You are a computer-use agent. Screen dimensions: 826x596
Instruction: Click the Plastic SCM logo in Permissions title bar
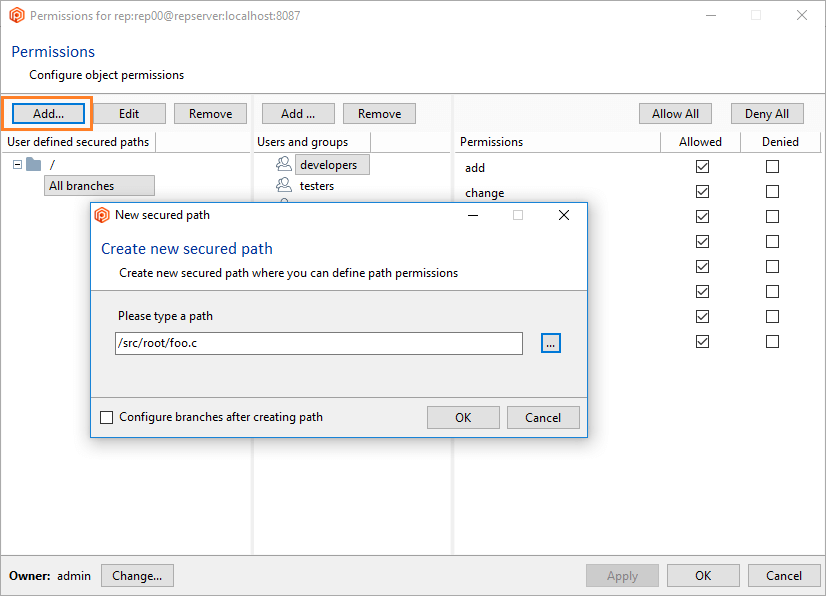[17, 15]
